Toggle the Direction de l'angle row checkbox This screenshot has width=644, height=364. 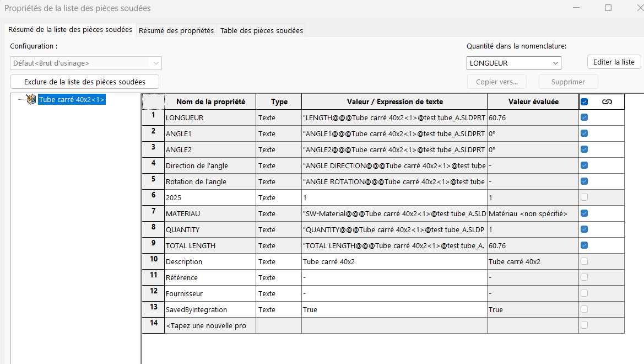point(584,166)
